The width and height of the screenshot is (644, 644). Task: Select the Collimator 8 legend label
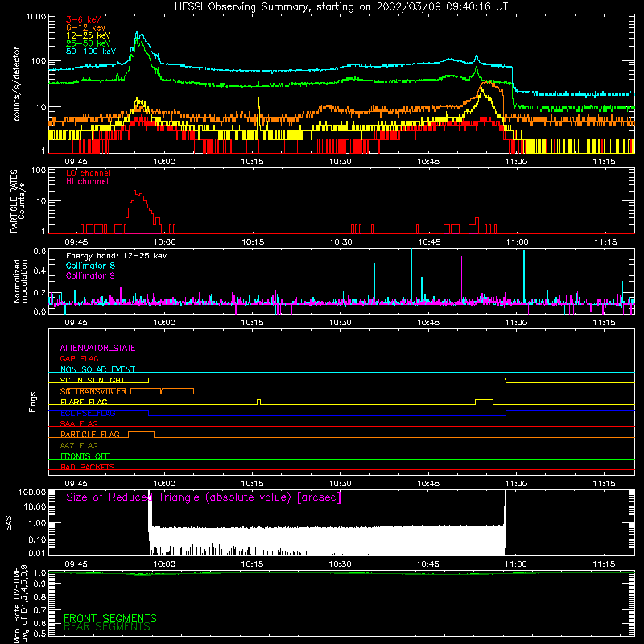[x=90, y=266]
